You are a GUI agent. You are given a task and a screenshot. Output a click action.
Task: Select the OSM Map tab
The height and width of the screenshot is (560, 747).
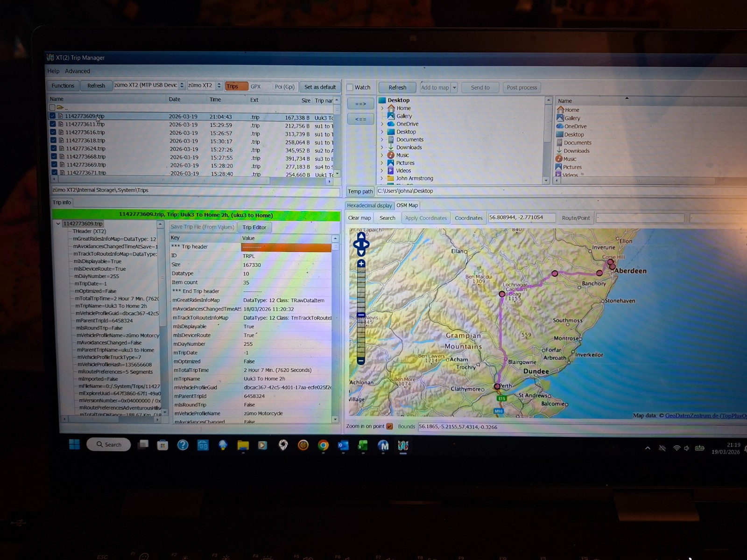pyautogui.click(x=407, y=205)
